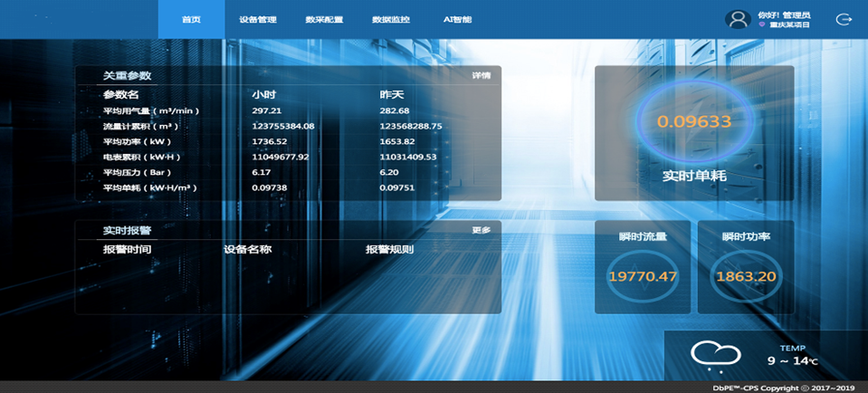868x393 pixels.
Task: Click the cloud weather icon
Action: click(711, 356)
